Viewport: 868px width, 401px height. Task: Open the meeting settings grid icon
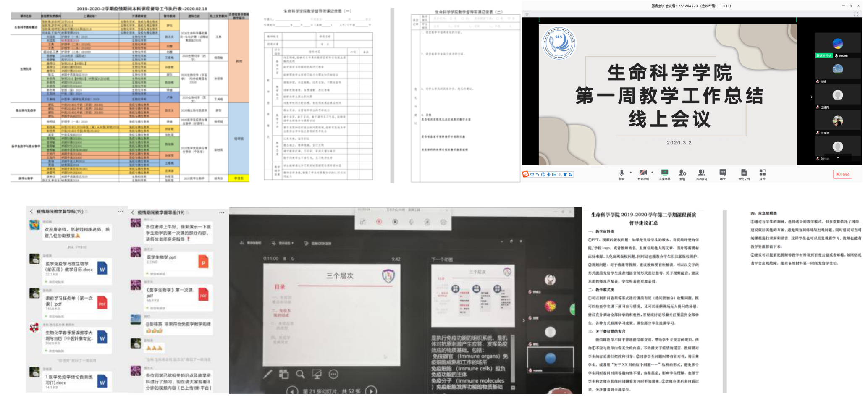tap(762, 173)
